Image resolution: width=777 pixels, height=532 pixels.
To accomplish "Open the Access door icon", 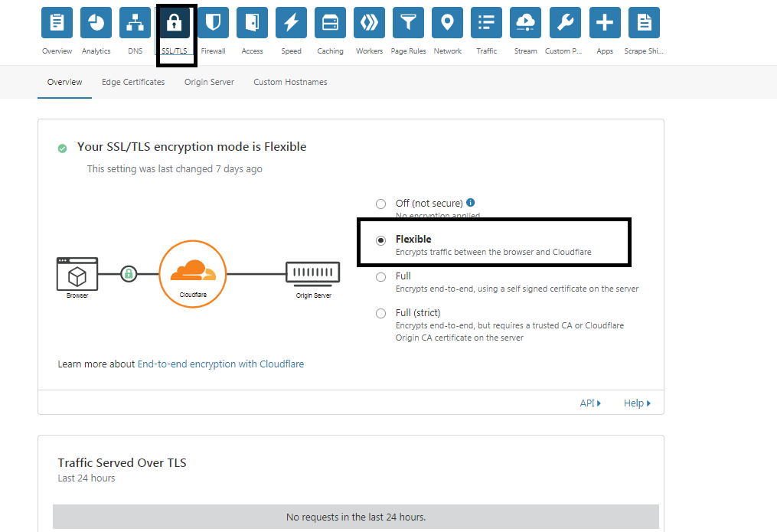I will click(252, 23).
